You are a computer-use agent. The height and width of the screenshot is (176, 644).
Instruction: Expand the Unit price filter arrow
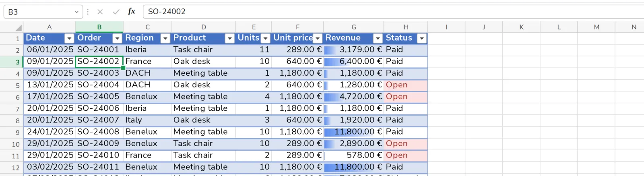(x=318, y=38)
